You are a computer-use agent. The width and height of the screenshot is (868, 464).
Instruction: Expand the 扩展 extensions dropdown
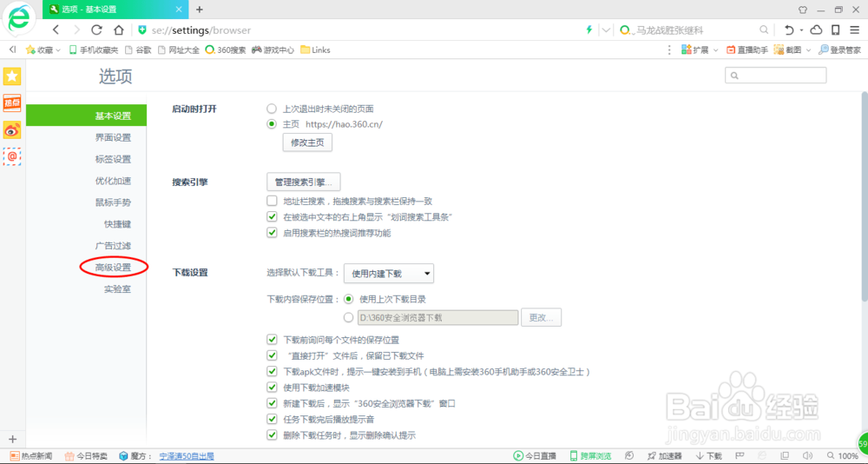pyautogui.click(x=715, y=50)
